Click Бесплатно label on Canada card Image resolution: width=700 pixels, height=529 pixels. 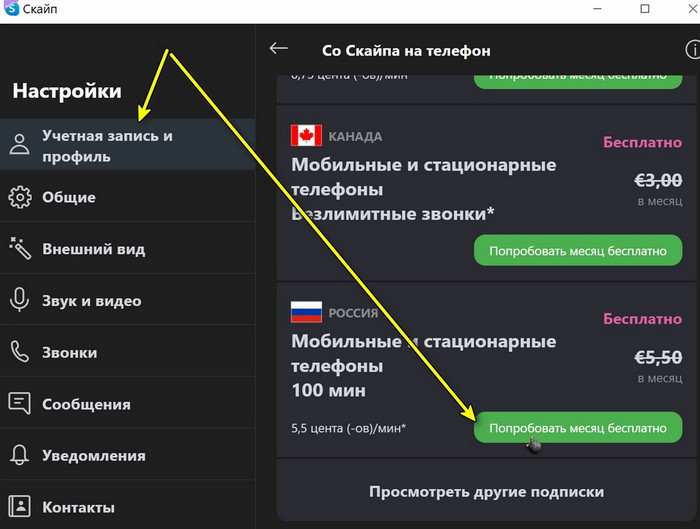(643, 142)
